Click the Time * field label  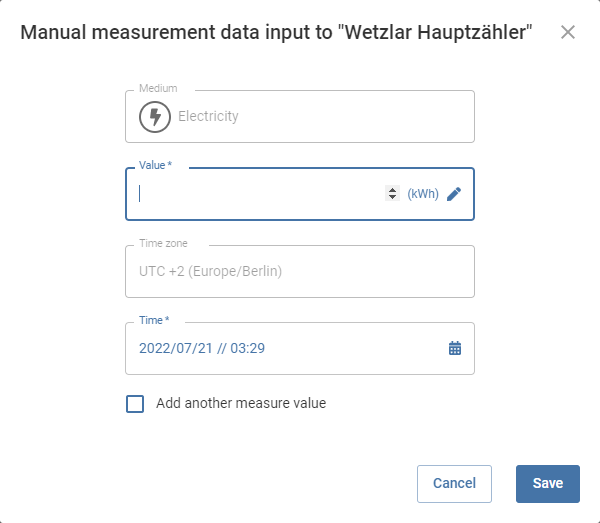point(154,320)
